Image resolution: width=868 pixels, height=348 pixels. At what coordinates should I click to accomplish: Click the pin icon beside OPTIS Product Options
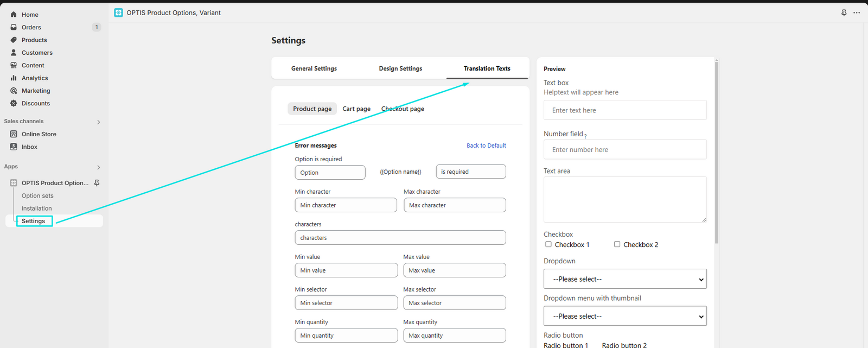tap(97, 183)
